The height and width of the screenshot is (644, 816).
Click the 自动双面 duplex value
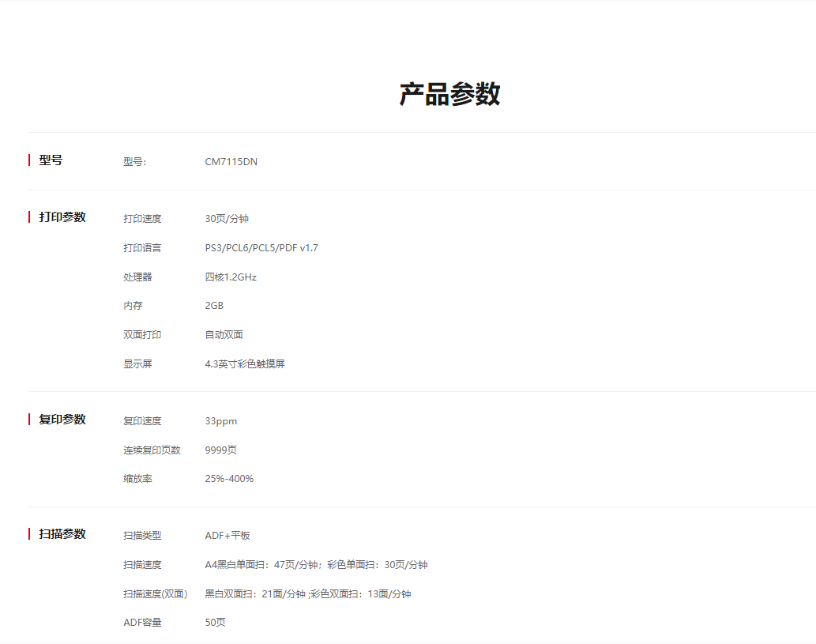[224, 335]
